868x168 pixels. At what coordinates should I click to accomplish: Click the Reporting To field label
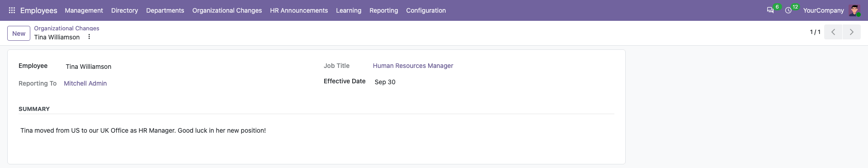(x=38, y=83)
